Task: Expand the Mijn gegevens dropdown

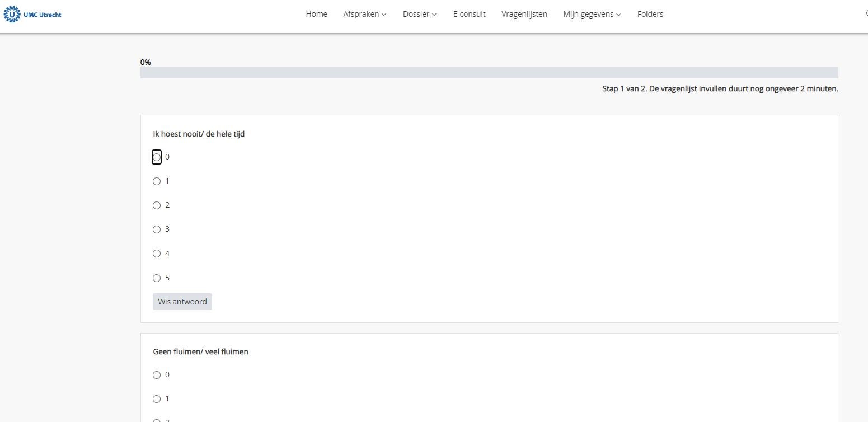Action: pos(592,14)
